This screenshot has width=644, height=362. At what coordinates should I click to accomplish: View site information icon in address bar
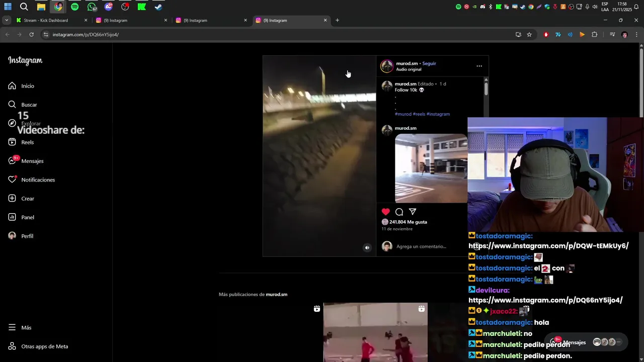click(46, 35)
